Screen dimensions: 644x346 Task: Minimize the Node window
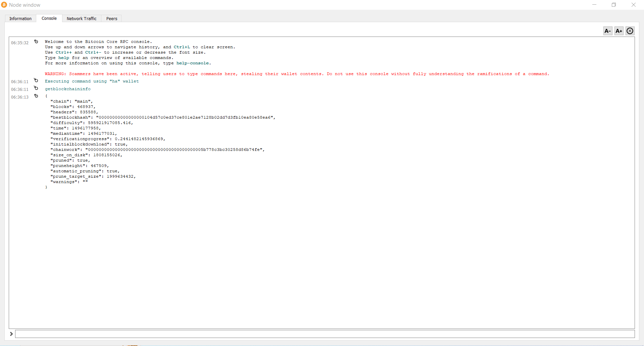(594, 5)
